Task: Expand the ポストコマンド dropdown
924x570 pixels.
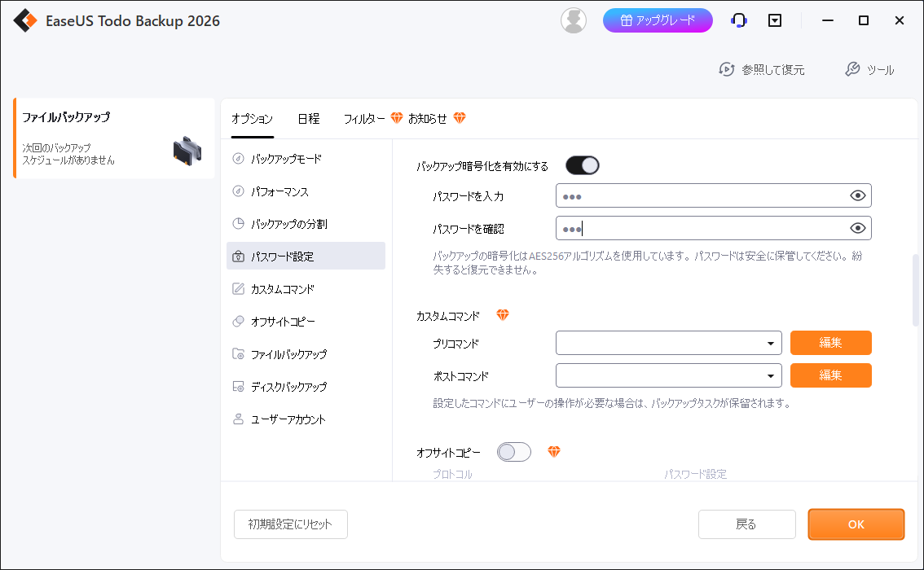Action: [770, 375]
